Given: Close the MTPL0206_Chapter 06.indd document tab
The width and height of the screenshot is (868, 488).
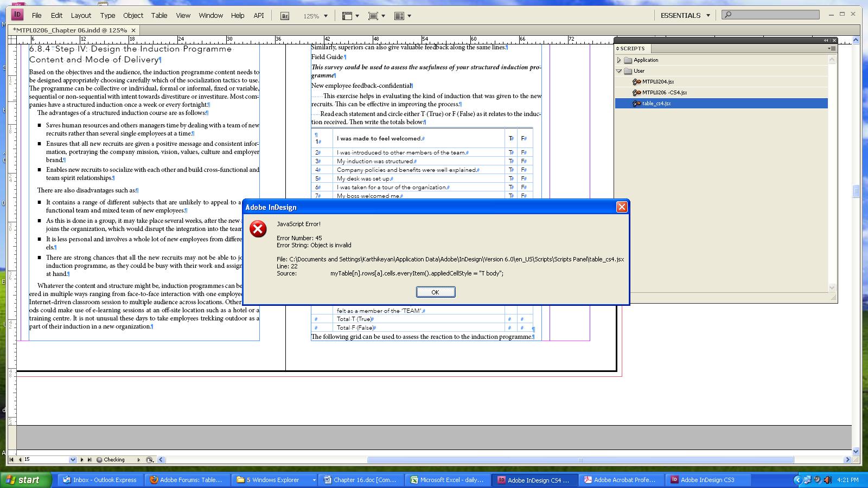Looking at the screenshot, I should (133, 30).
